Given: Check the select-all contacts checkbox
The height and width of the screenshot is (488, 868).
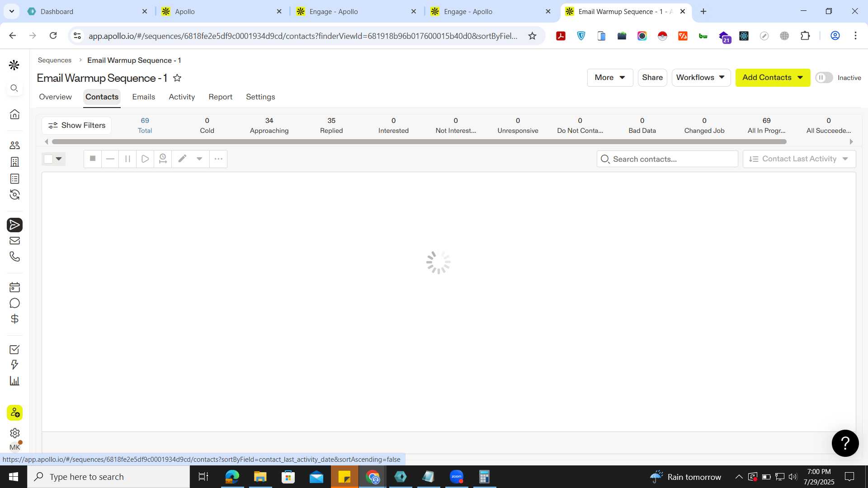Looking at the screenshot, I should (48, 159).
